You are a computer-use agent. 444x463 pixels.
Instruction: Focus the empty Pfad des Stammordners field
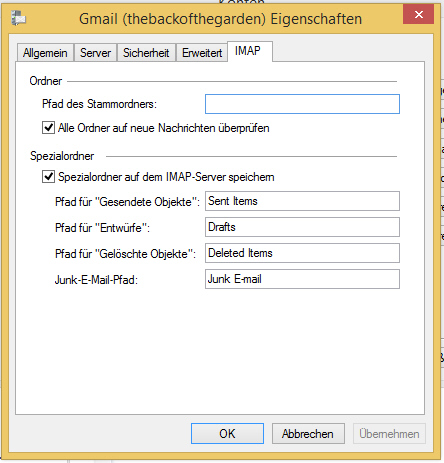302,104
